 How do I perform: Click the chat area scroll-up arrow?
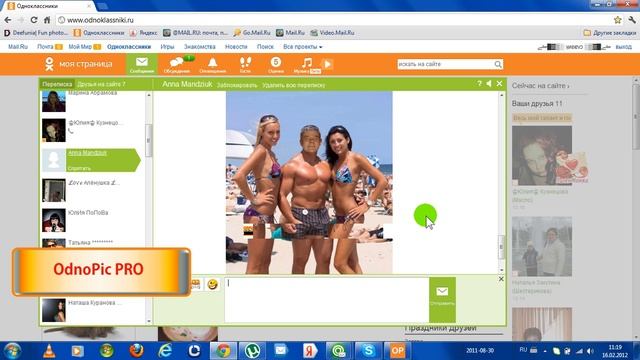[x=502, y=95]
